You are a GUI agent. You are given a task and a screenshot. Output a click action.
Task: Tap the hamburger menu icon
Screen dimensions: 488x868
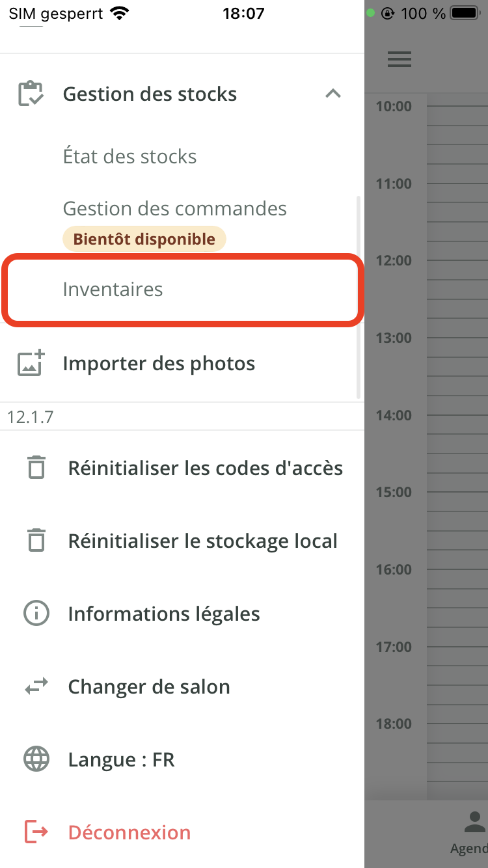(400, 59)
